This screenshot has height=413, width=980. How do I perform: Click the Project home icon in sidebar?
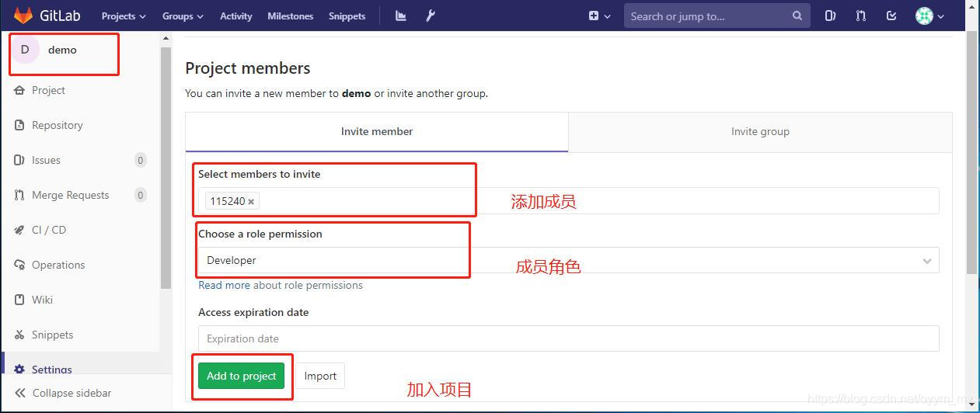tap(19, 90)
